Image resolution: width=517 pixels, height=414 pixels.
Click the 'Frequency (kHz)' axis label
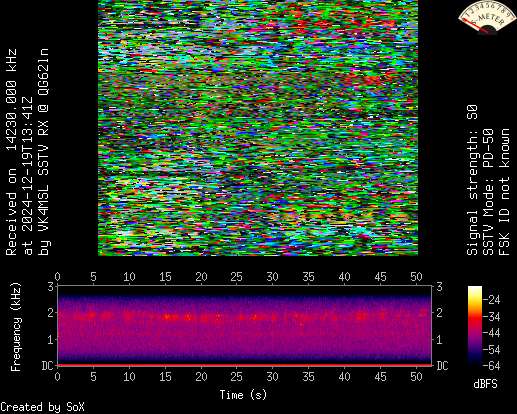click(x=16, y=327)
